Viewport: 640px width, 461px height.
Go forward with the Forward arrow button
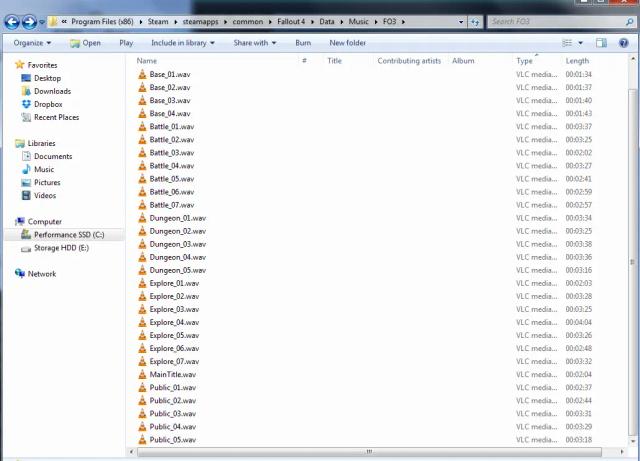[x=29, y=22]
